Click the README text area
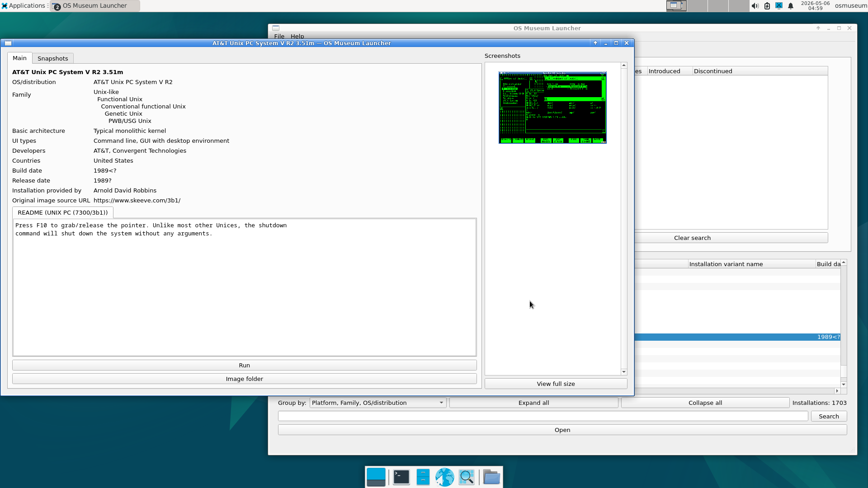Image resolution: width=868 pixels, height=488 pixels. tap(245, 287)
